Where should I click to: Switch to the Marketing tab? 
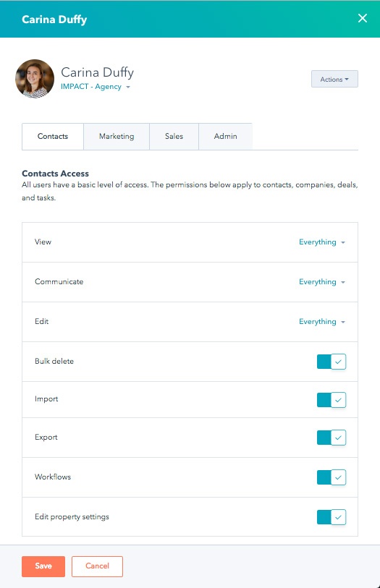(117, 137)
